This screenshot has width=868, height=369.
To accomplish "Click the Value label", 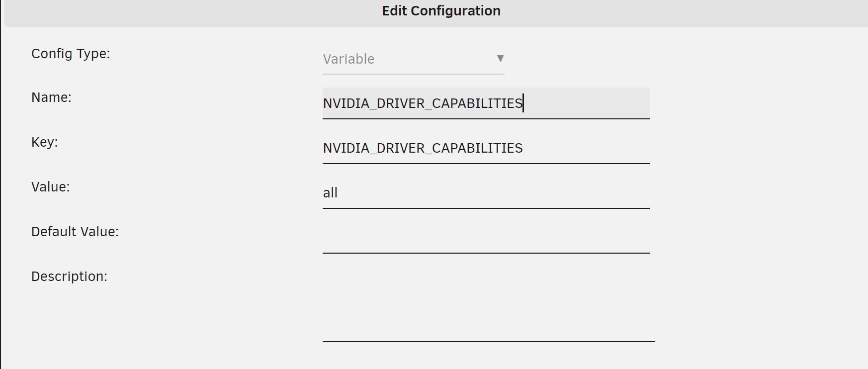I will click(51, 187).
